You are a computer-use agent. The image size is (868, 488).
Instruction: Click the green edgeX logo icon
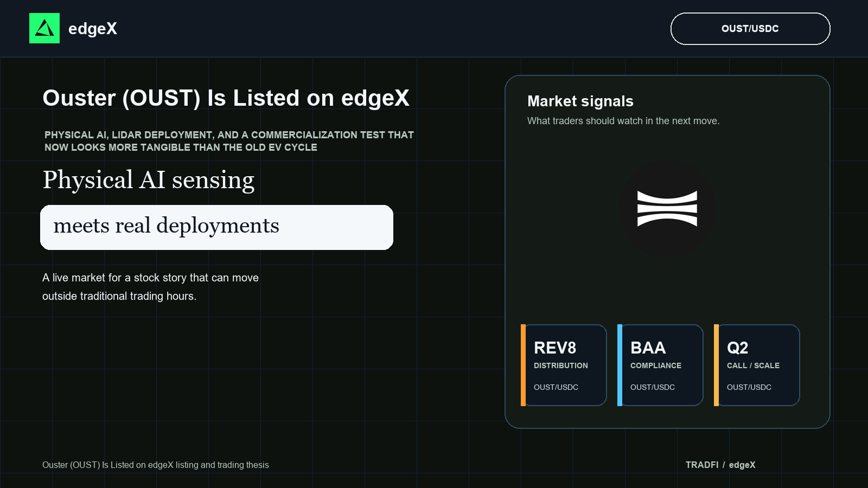coord(44,28)
